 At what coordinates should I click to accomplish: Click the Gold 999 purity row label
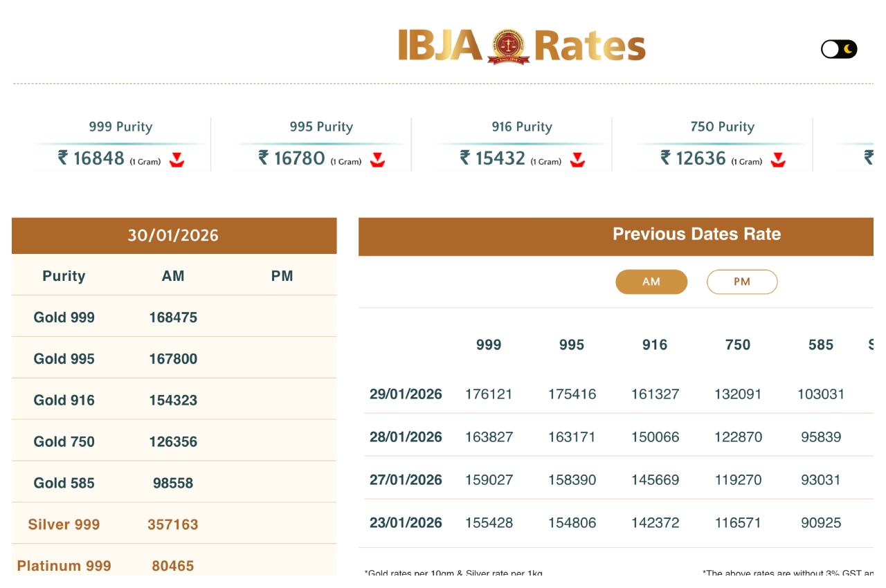[64, 318]
